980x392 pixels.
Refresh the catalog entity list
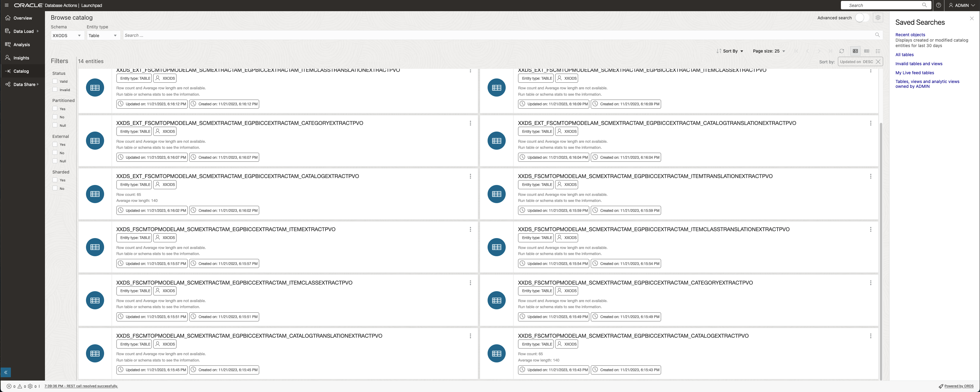(x=842, y=51)
